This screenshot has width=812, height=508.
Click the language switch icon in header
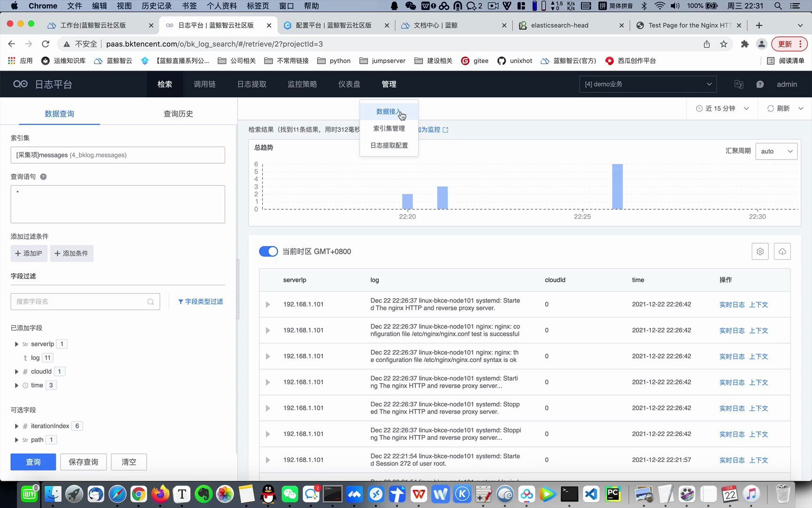coord(739,84)
